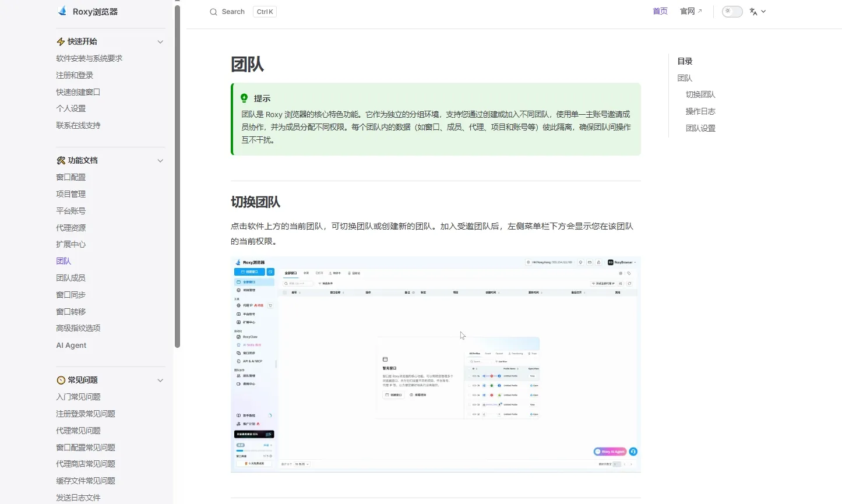This screenshot has height=504, width=842.
Task: Jump to 切换团队 in table of contents
Action: pyautogui.click(x=700, y=94)
